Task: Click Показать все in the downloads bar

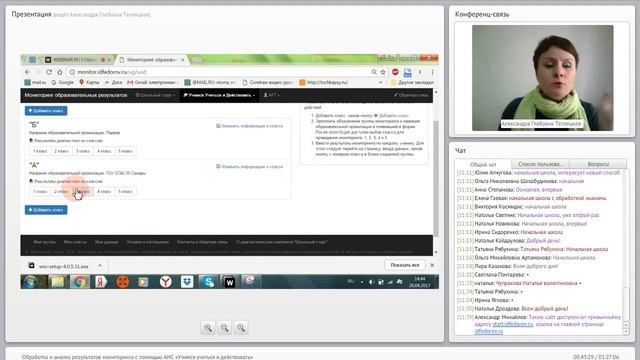Action: click(x=405, y=265)
